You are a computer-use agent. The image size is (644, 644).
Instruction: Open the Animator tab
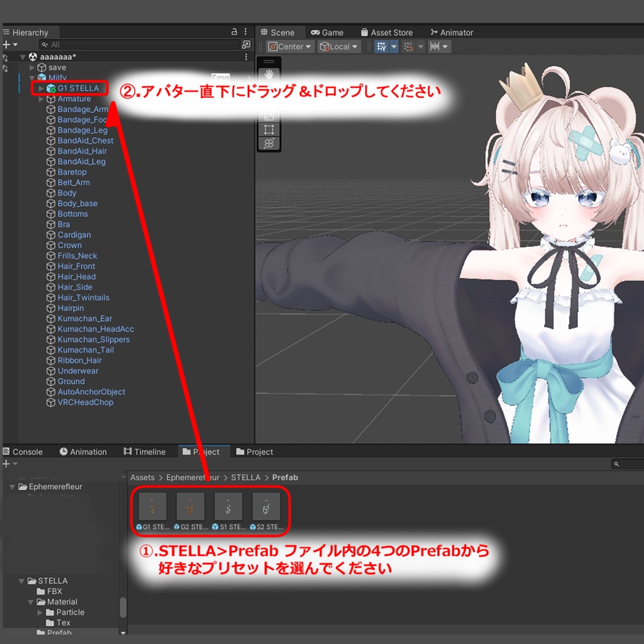point(452,33)
